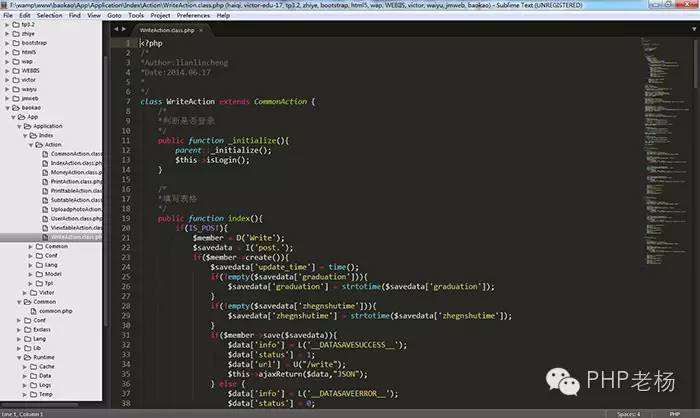Click the previous-tab left arrow
Screen dimensions: 700x418
click(116, 29)
